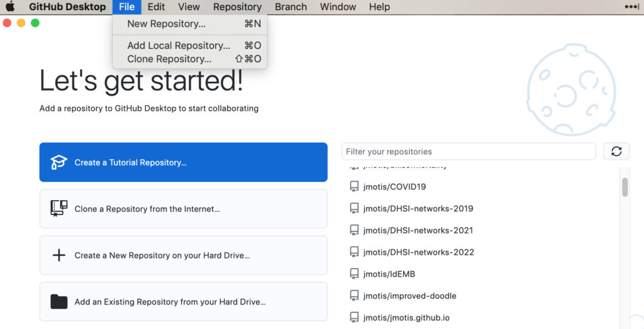
Task: Click the repo icon beside jmotis/DHSI-networks-2021
Action: point(354,230)
